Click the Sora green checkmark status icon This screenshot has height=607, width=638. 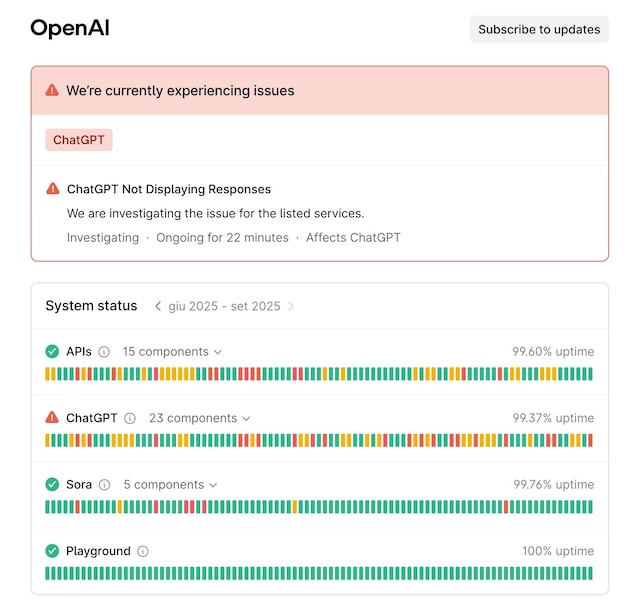click(x=52, y=485)
